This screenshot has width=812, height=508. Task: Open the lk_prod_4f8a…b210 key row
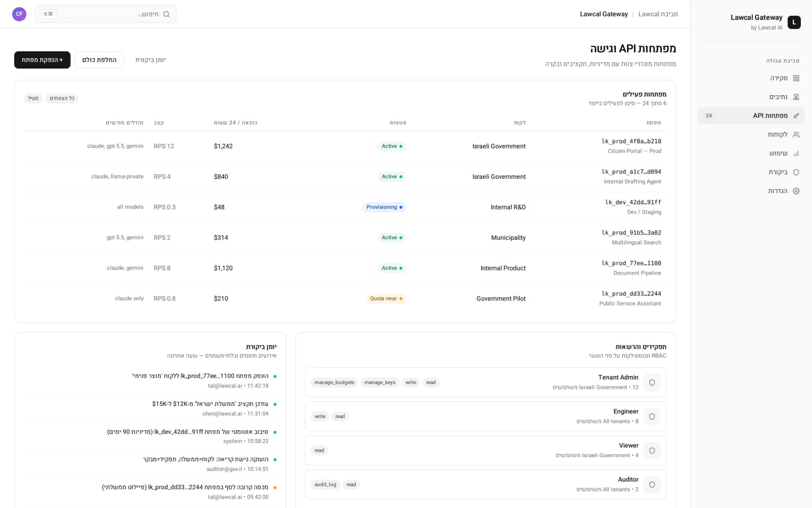(345, 146)
